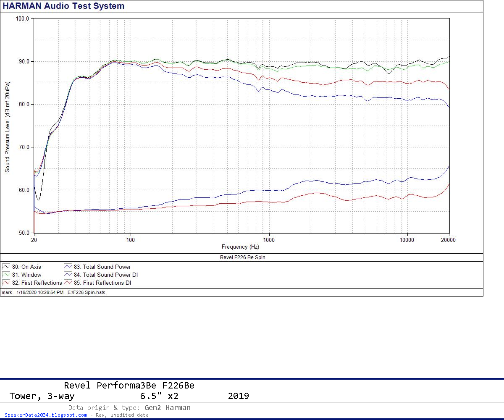Click the 83: Total Sound Power legend icon

tap(67, 266)
